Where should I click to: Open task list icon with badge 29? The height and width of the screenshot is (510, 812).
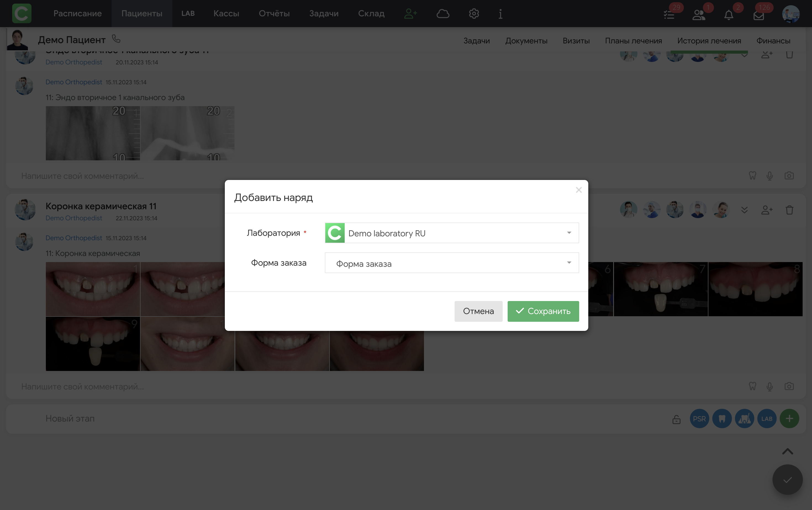669,15
